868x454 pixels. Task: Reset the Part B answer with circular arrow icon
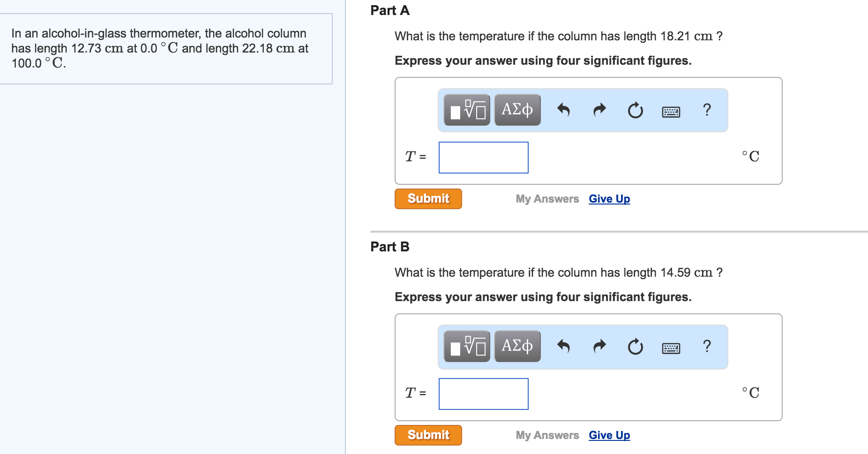pos(635,346)
